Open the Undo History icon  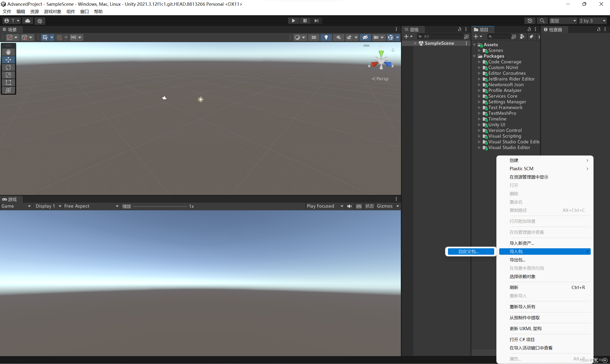click(x=530, y=21)
